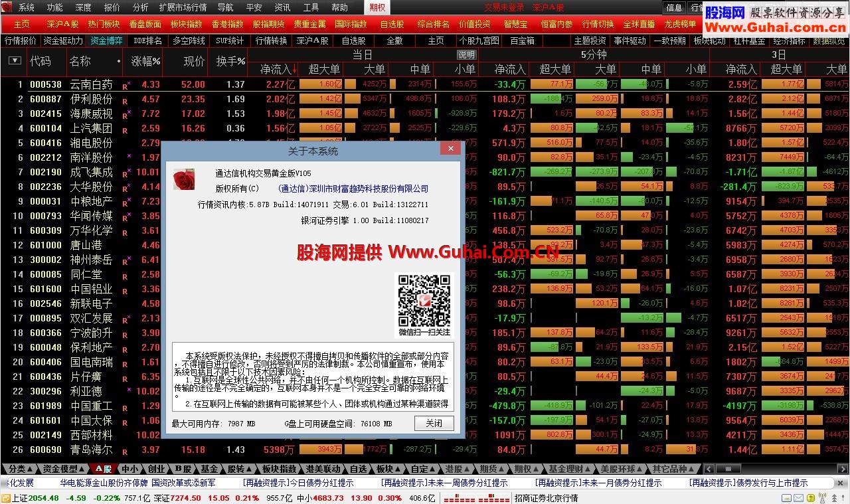Viewport: 850px width, 504px height.
Task: Click the signal antenna icon in status bar
Action: coord(822,498)
